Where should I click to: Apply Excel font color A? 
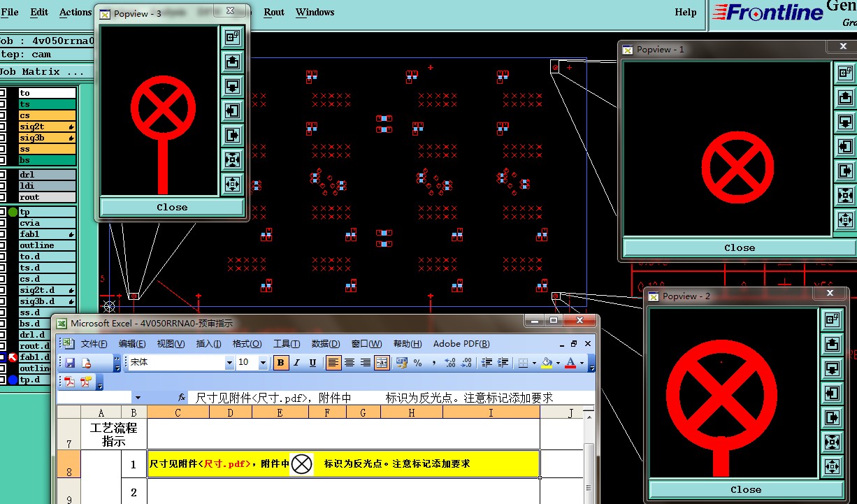(571, 363)
